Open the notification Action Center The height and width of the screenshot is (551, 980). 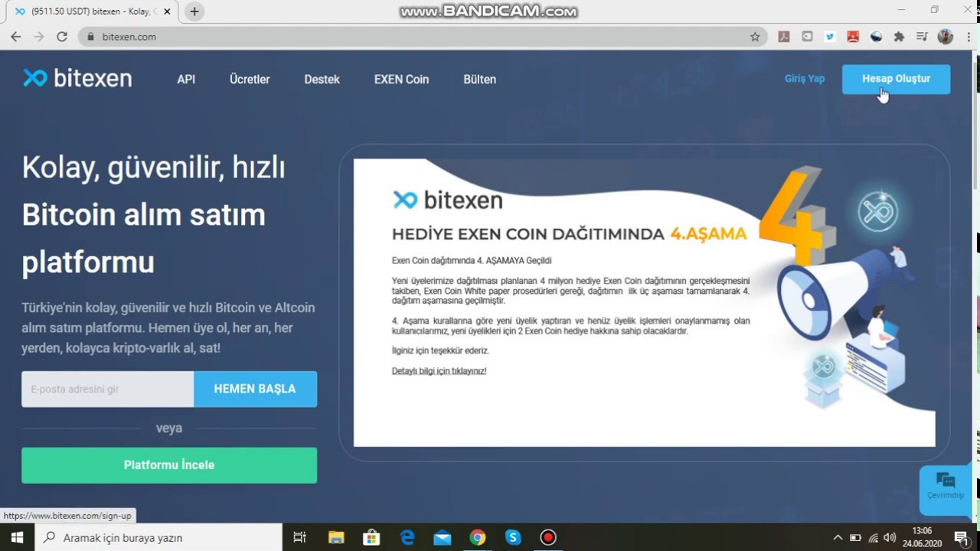(x=961, y=537)
